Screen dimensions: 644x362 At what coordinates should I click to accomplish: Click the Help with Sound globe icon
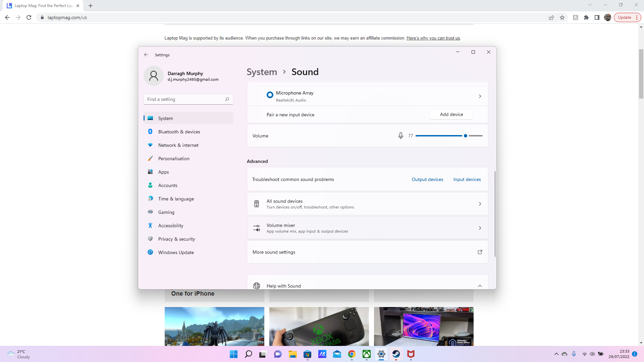(257, 286)
